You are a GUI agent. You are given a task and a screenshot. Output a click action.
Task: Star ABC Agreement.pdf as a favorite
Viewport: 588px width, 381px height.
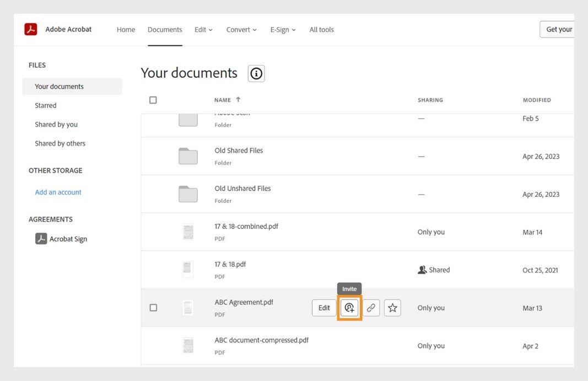[392, 308]
